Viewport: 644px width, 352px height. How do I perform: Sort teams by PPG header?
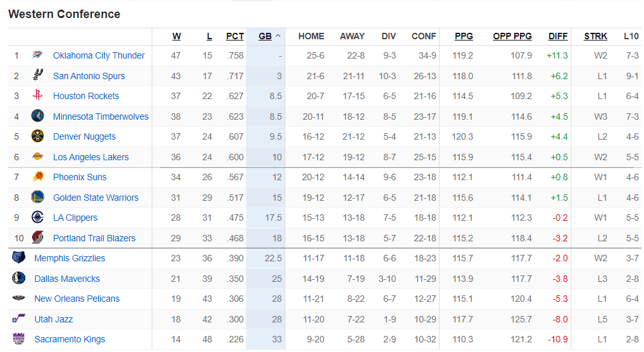point(463,37)
